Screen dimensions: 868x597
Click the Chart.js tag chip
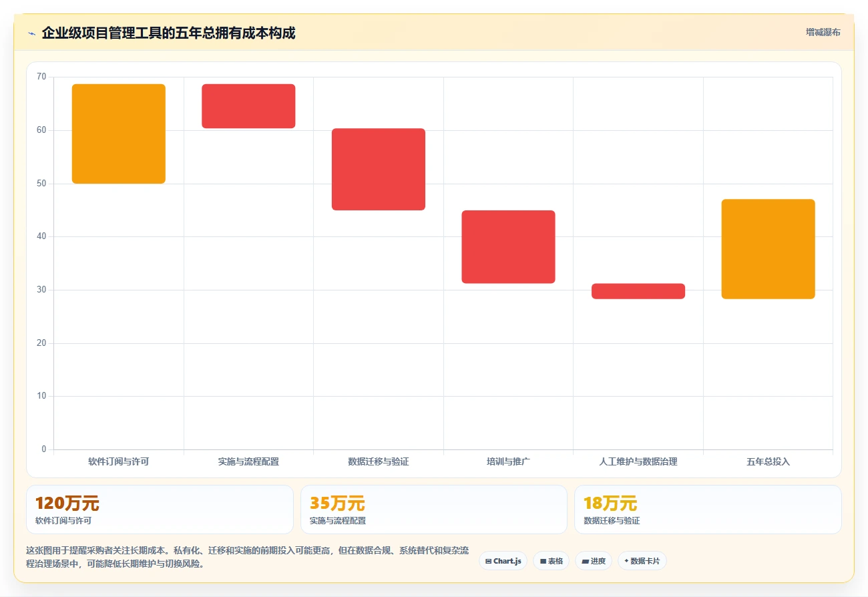[503, 561]
